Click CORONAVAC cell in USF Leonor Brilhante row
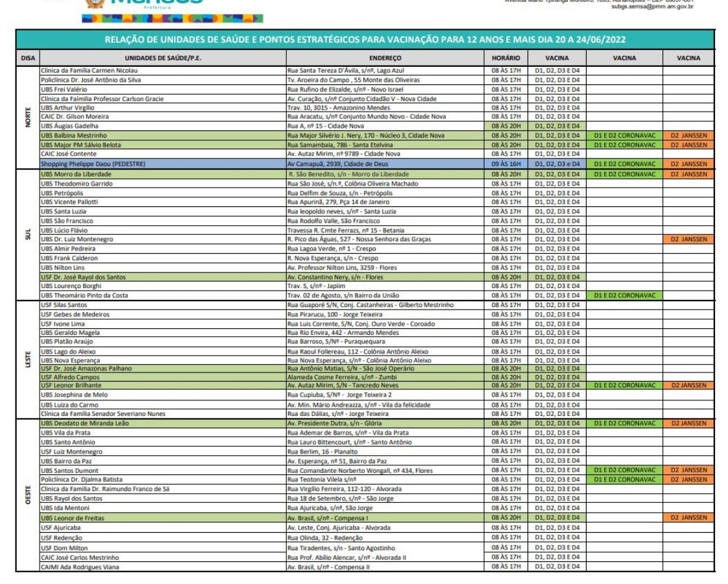The width and height of the screenshot is (728, 584). [624, 385]
